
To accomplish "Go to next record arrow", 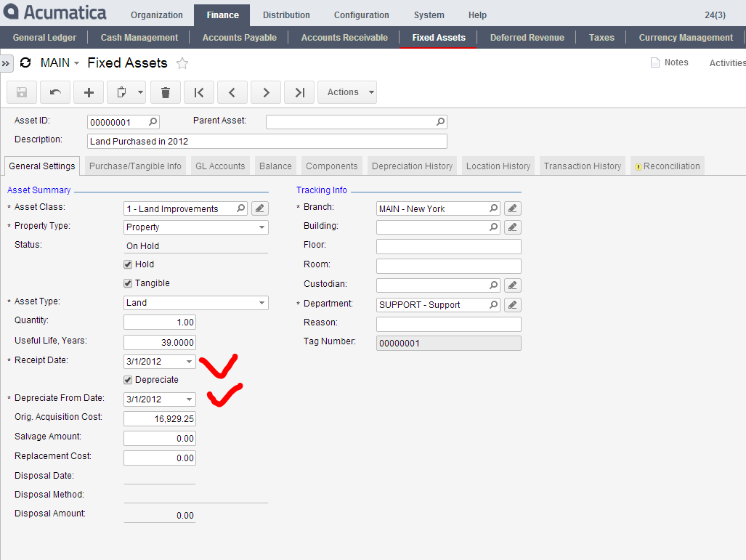I will pyautogui.click(x=266, y=92).
